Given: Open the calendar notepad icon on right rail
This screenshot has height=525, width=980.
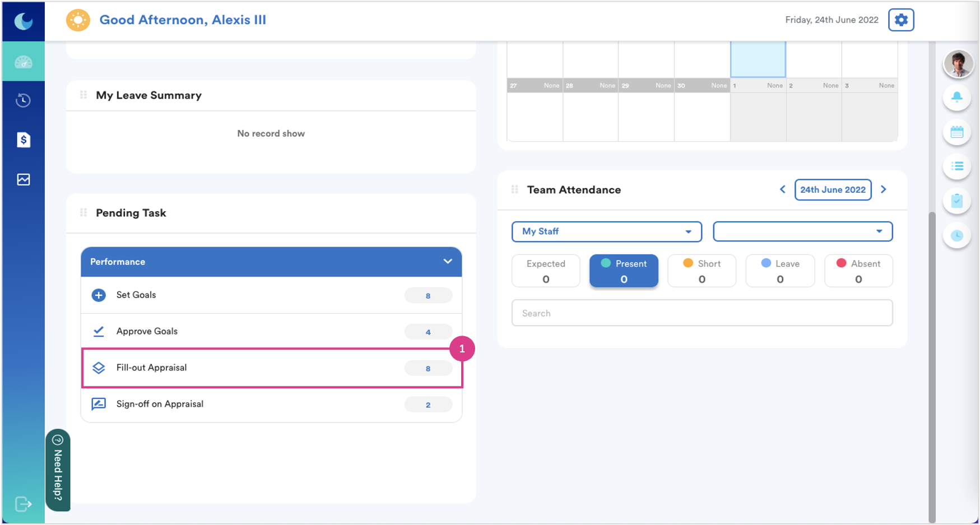Looking at the screenshot, I should [957, 132].
